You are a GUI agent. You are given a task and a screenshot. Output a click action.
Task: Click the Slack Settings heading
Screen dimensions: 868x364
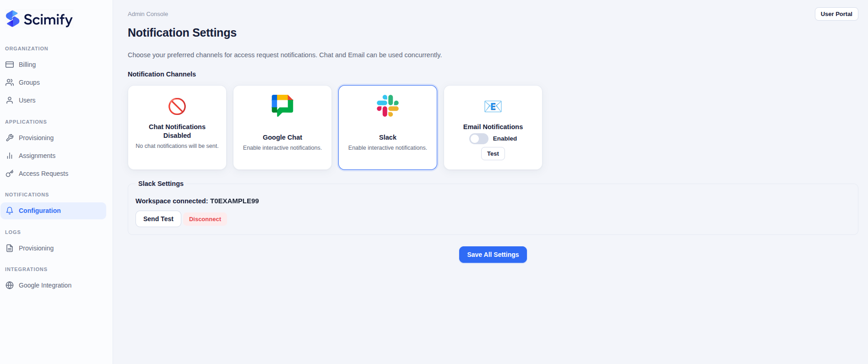pos(161,184)
